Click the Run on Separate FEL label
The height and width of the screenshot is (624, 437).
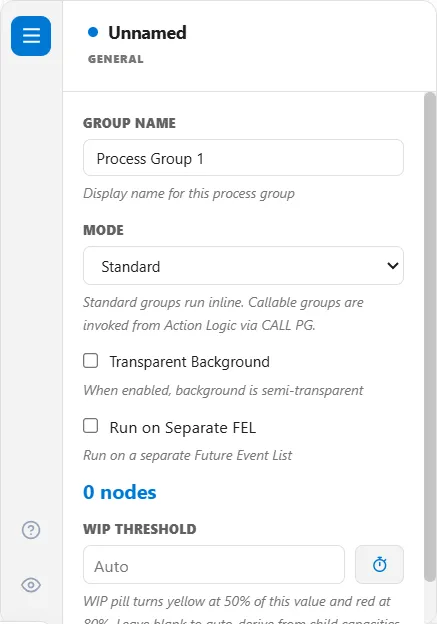point(183,427)
